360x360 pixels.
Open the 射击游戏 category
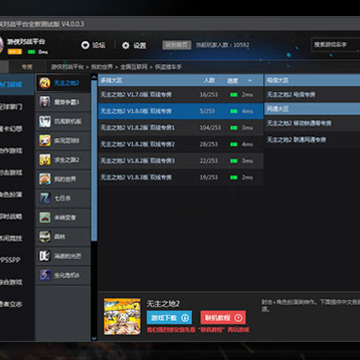(x=11, y=173)
